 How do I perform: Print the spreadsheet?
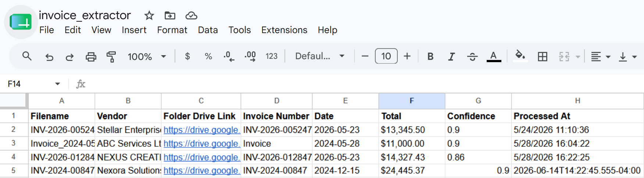click(x=91, y=57)
